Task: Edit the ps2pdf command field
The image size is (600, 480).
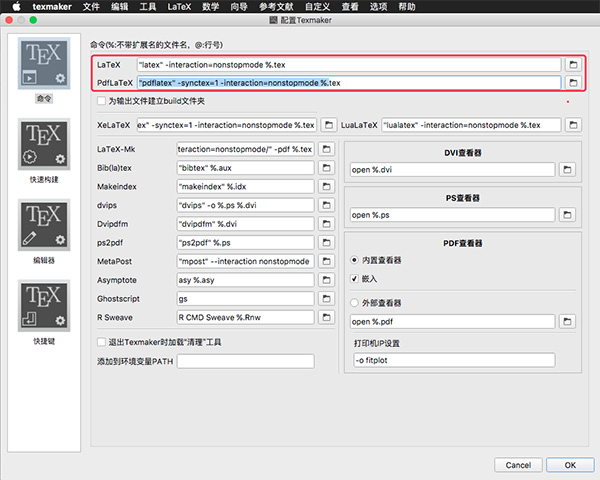Action: click(x=245, y=242)
